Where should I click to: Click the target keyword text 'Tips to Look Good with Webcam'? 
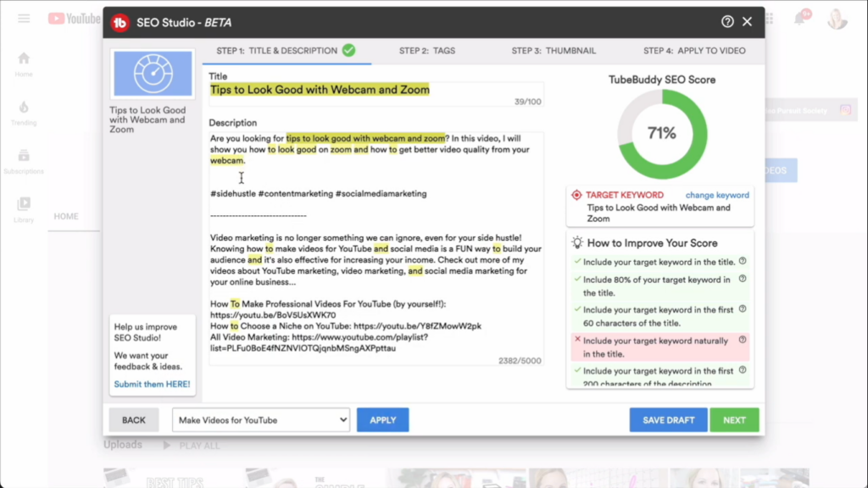tap(658, 213)
